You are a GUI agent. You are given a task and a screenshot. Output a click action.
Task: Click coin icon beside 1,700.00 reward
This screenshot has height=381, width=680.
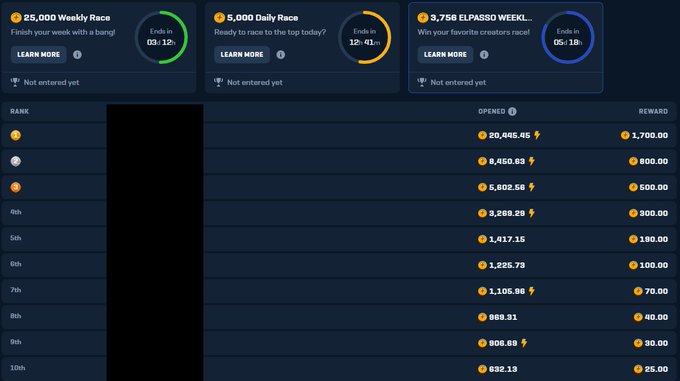(x=625, y=135)
